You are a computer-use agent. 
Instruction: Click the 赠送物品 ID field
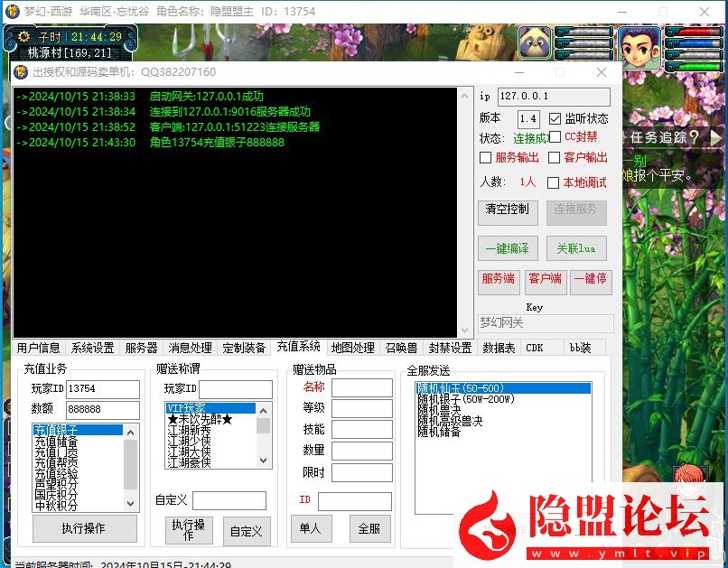tap(355, 501)
